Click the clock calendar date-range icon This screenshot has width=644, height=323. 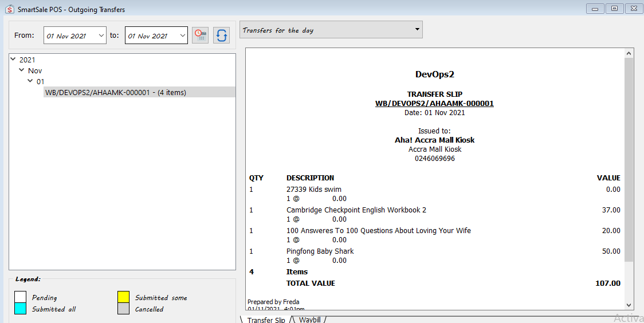(x=200, y=35)
